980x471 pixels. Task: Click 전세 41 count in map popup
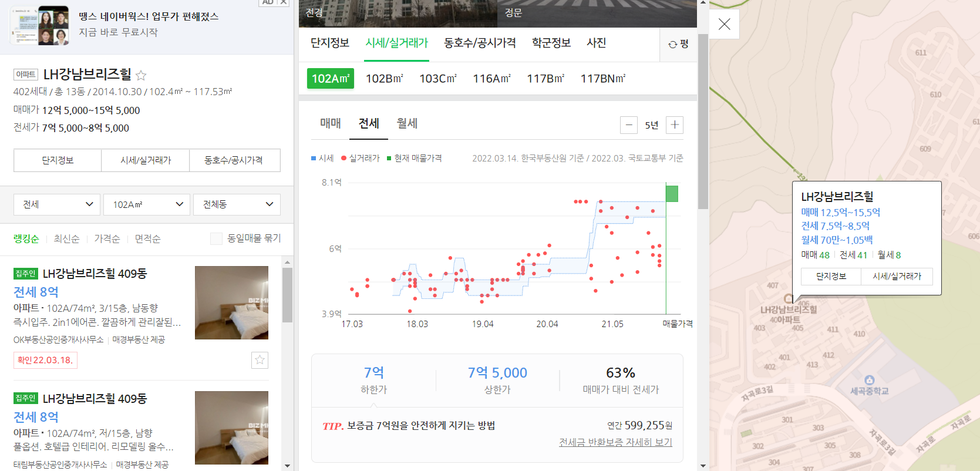click(854, 255)
